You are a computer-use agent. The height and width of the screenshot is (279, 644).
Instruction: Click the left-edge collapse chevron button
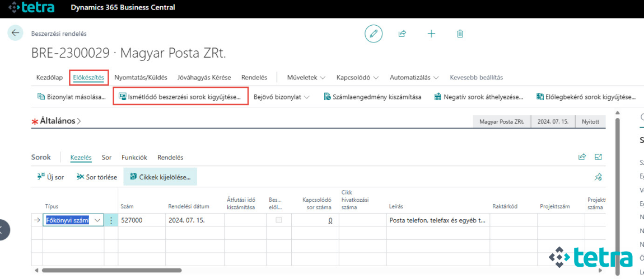tap(3, 230)
